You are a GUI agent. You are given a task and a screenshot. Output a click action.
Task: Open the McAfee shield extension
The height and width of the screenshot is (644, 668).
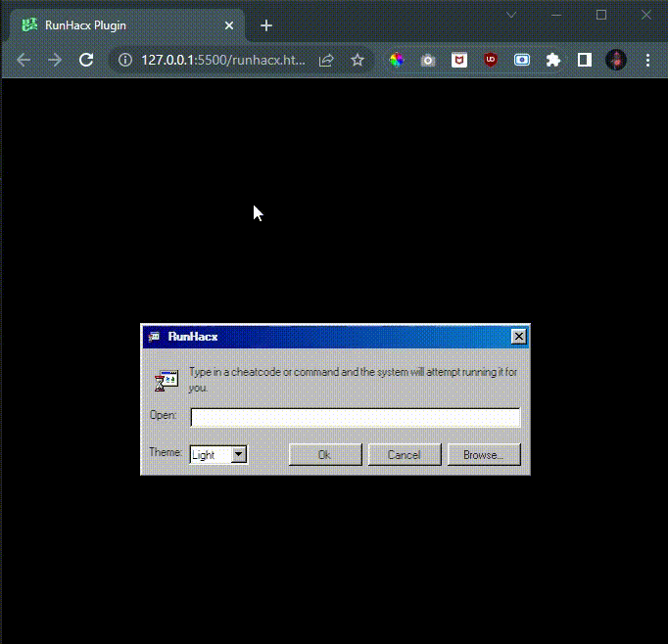459,60
